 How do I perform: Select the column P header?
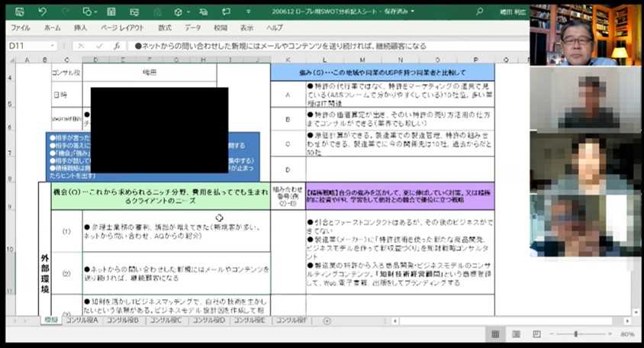click(x=475, y=60)
